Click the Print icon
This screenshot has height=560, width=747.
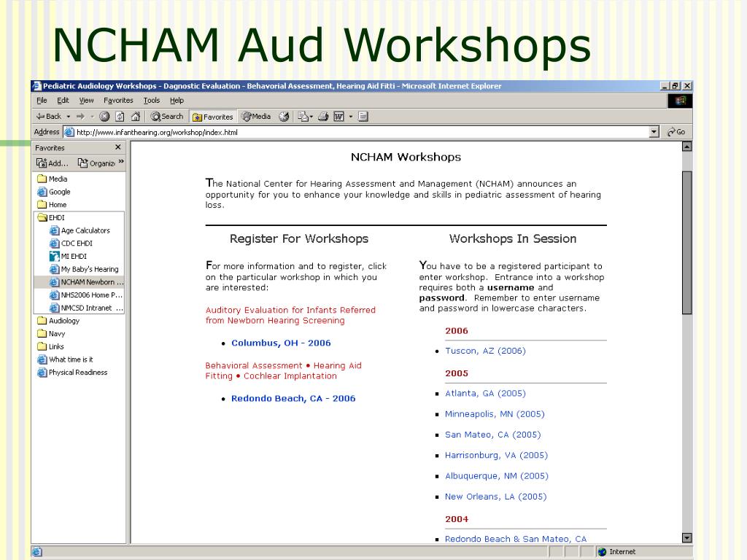coord(323,116)
